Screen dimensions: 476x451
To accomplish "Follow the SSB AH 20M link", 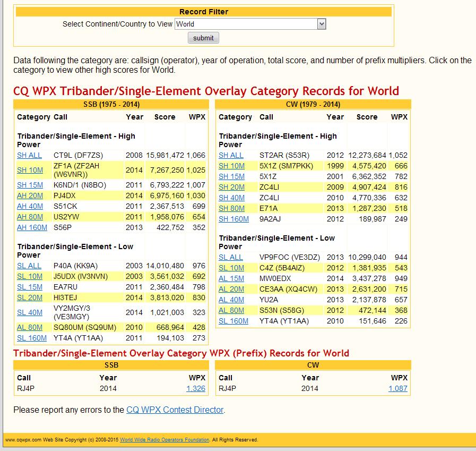I will 30,195.
